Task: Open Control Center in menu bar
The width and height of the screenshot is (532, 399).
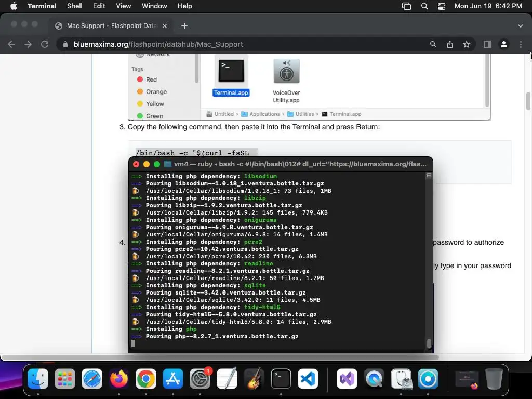Action: [x=442, y=6]
